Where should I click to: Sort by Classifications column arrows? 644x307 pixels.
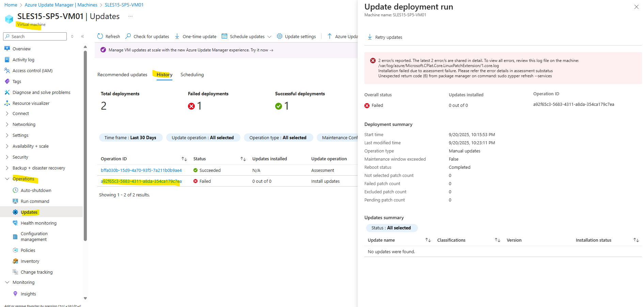pyautogui.click(x=498, y=240)
